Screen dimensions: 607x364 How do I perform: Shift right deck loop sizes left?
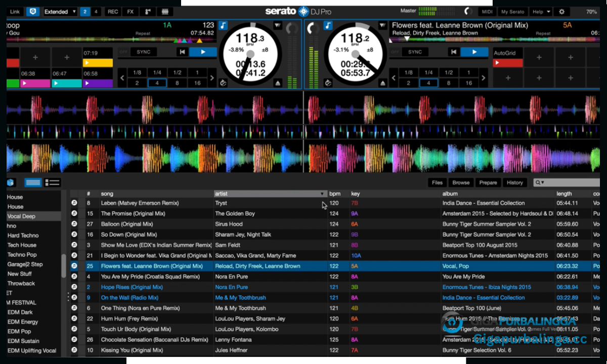[393, 78]
